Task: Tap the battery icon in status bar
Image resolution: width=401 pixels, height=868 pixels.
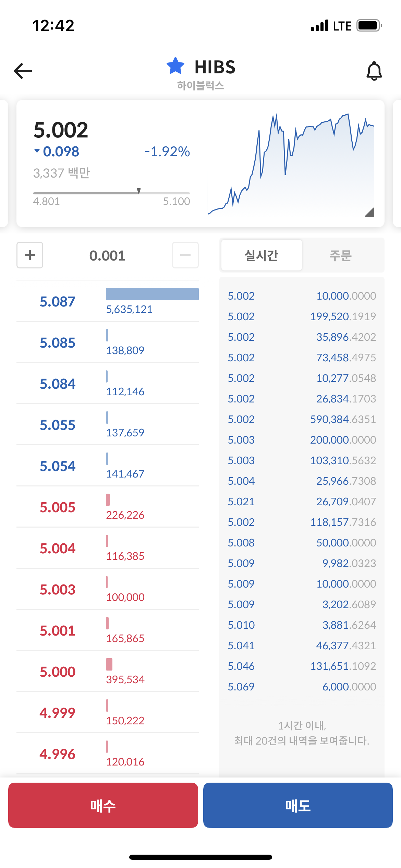Action: pos(369,26)
